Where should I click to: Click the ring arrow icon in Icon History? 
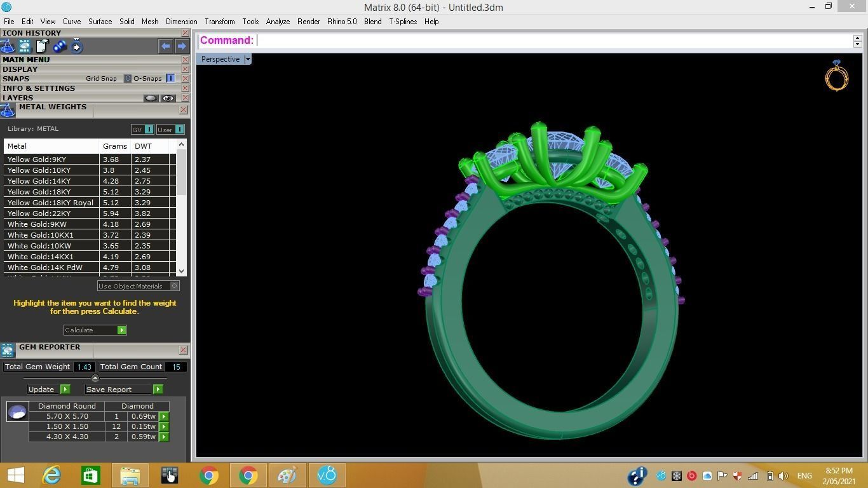tap(77, 46)
